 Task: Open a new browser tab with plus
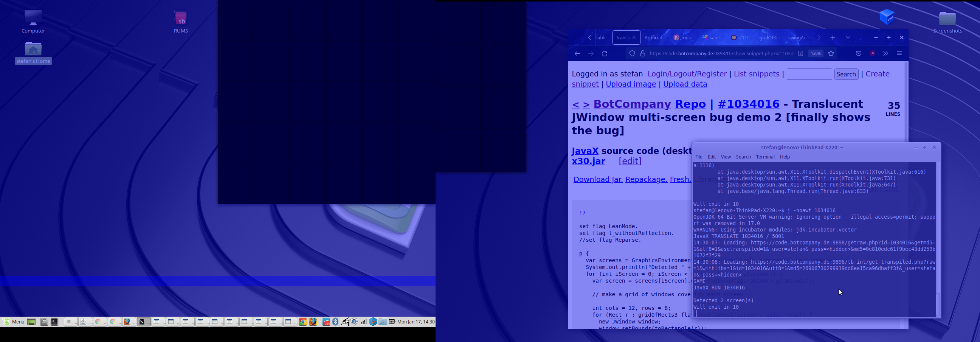[x=833, y=38]
